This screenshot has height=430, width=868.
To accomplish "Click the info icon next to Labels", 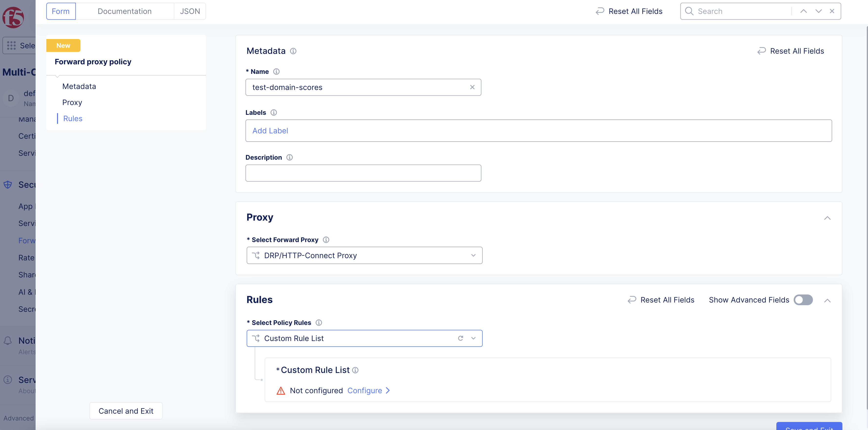I will coord(273,113).
